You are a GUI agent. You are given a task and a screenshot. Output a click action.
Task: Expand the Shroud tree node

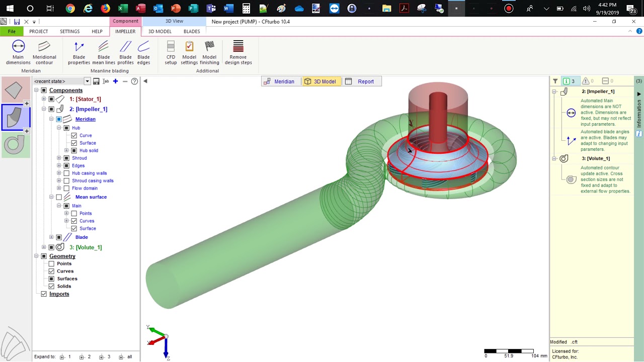[x=59, y=158]
